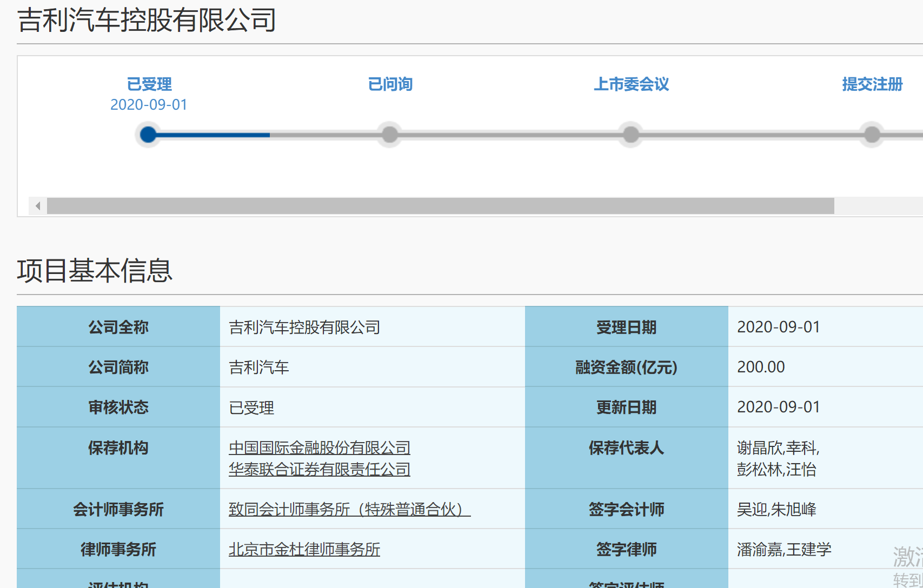
Task: Select the 已受理 stage label
Action: 149,84
